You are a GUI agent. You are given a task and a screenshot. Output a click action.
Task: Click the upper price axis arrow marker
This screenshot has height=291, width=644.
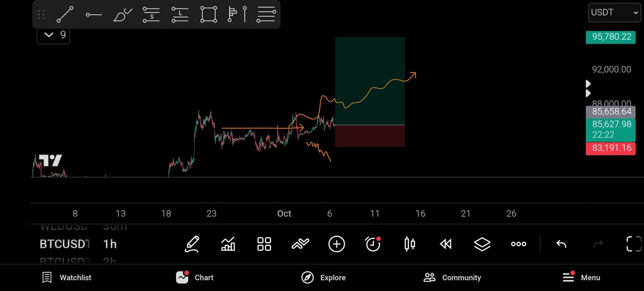(588, 84)
